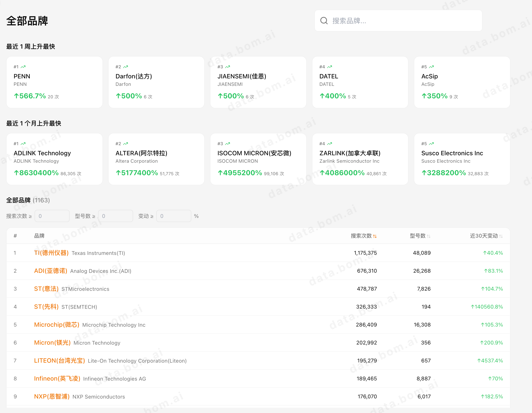Open the NXP(恩智浦) brand link
This screenshot has width=532, height=413.
coord(52,396)
